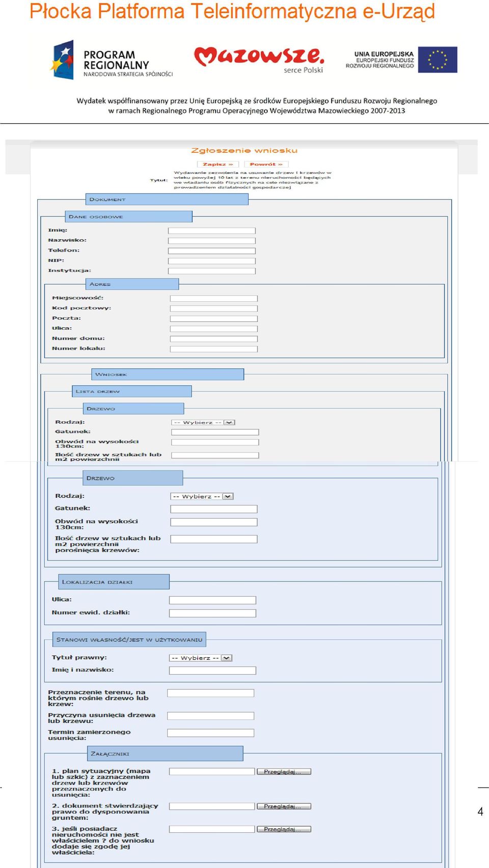Click Ulica field under Lokalizacja działki
Viewport: 489px width, 868px height.
click(212, 600)
